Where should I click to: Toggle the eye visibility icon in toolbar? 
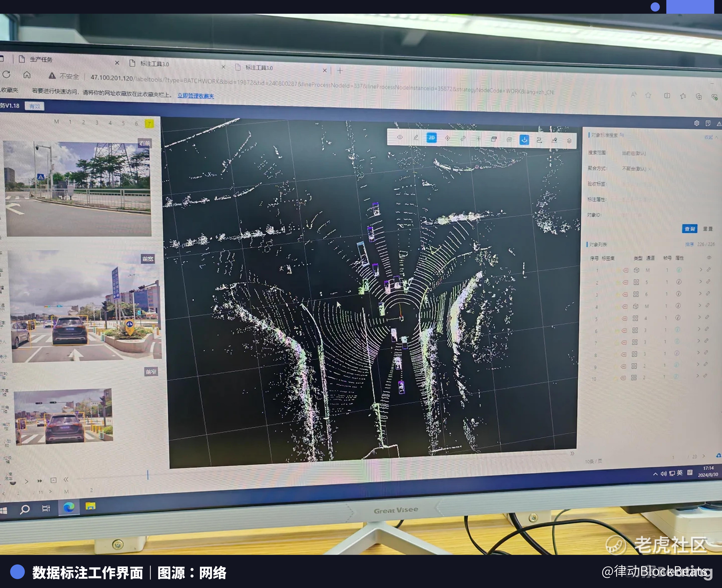click(x=400, y=137)
